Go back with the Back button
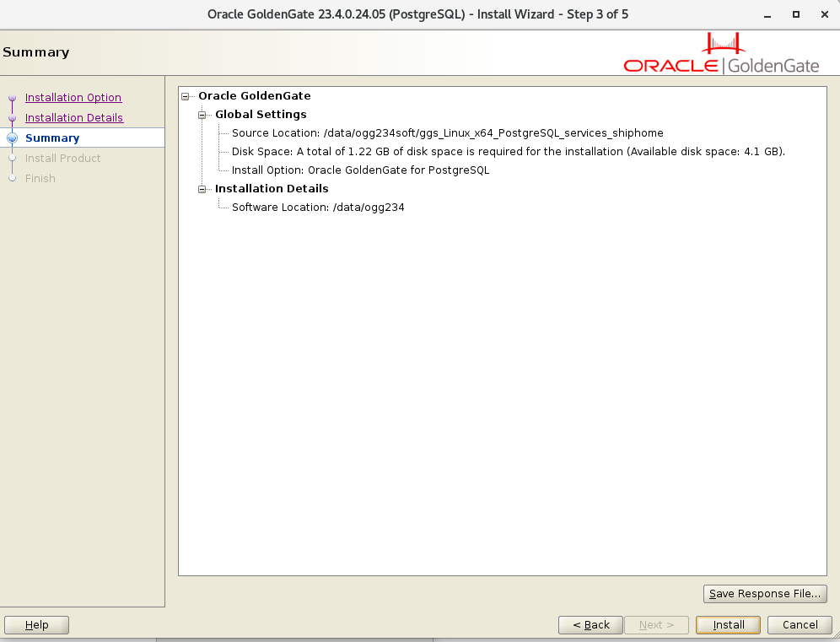Viewport: 840px width, 642px height. pyautogui.click(x=590, y=625)
